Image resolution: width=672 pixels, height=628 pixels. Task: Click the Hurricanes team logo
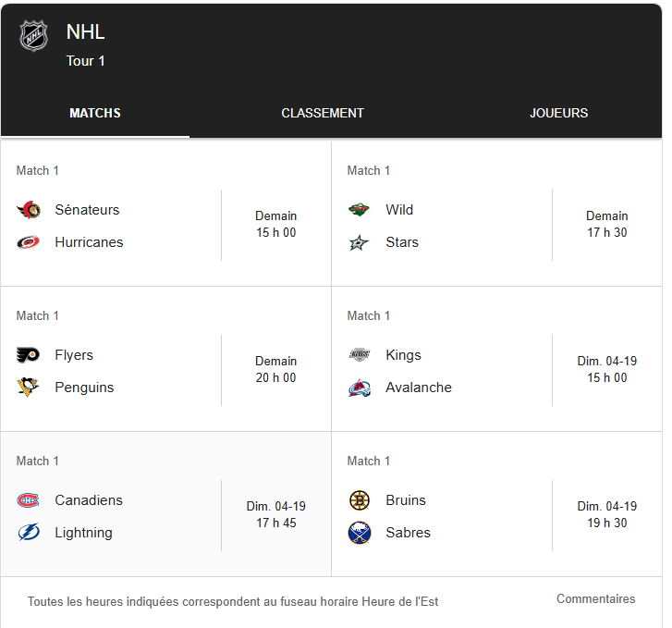tap(29, 242)
